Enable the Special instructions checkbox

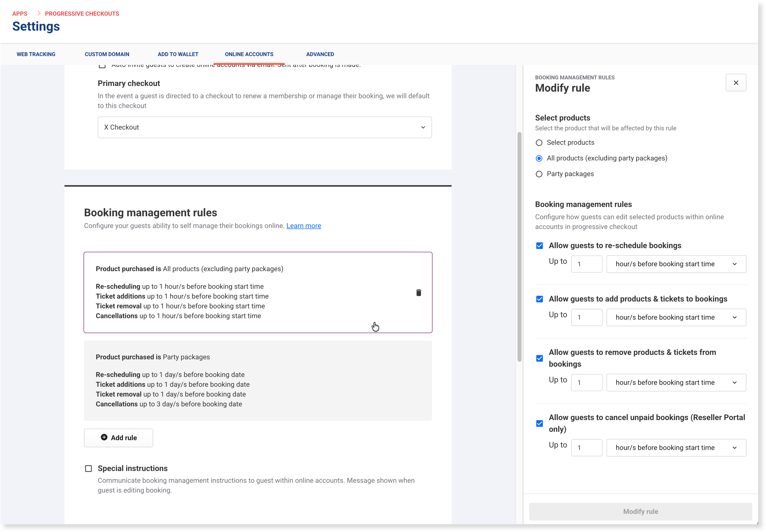pos(88,469)
